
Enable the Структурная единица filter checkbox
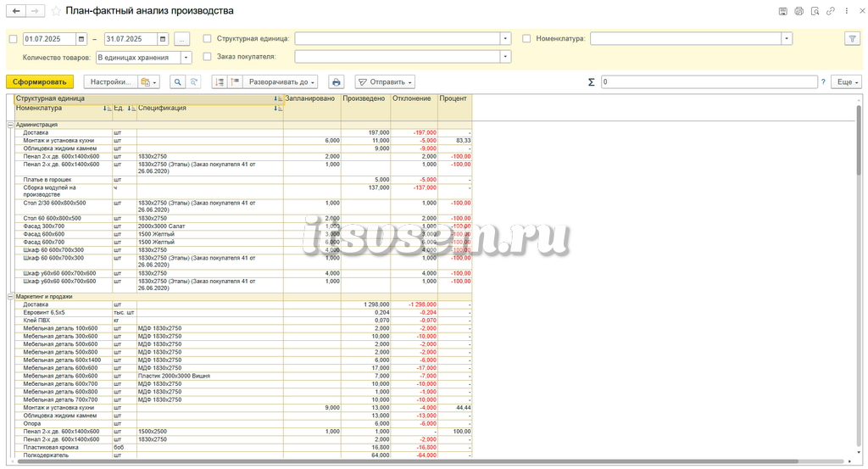click(207, 39)
